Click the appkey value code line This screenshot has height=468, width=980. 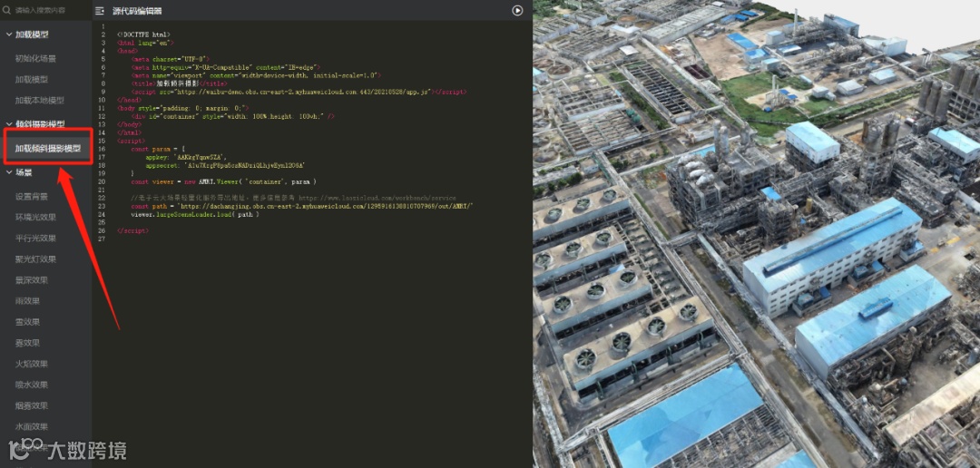tap(186, 157)
